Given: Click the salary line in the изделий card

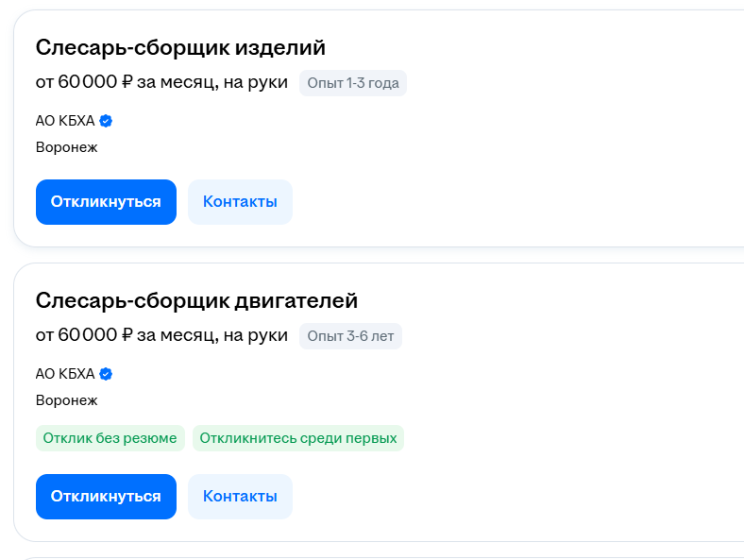Looking at the screenshot, I should tap(161, 82).
